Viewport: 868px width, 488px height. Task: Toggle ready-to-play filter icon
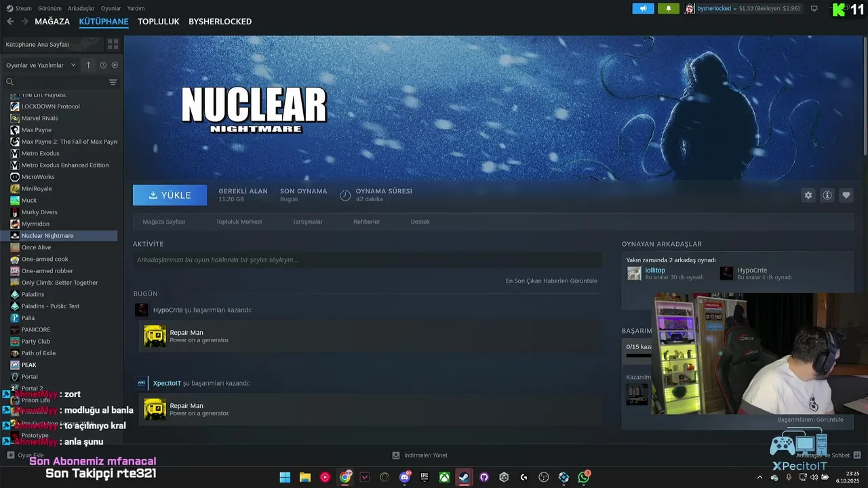(x=115, y=65)
